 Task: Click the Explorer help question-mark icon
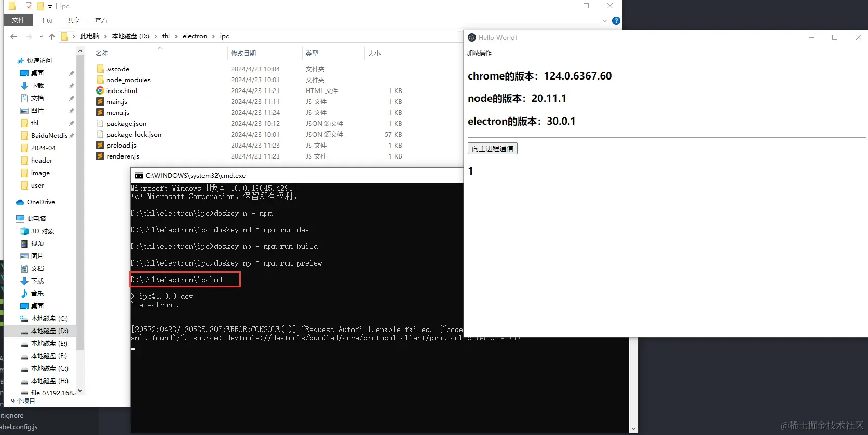tap(616, 21)
